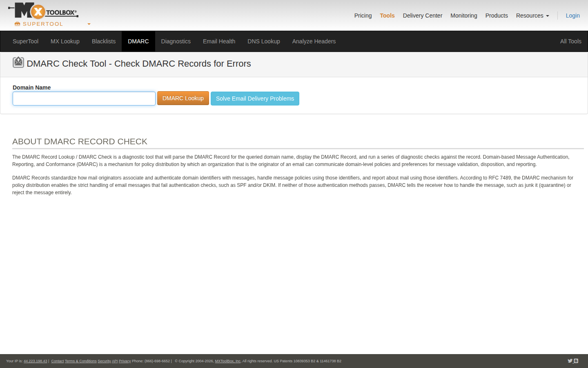Switch to the DNS Lookup tab
The height and width of the screenshot is (368, 588).
[x=264, y=41]
